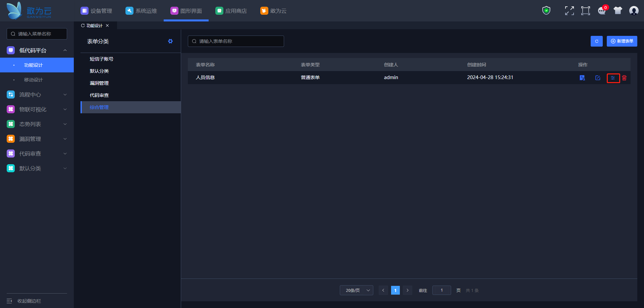This screenshot has height=308, width=644.
Task: Click the reload icon on 功能设计 tab
Action: click(x=83, y=25)
